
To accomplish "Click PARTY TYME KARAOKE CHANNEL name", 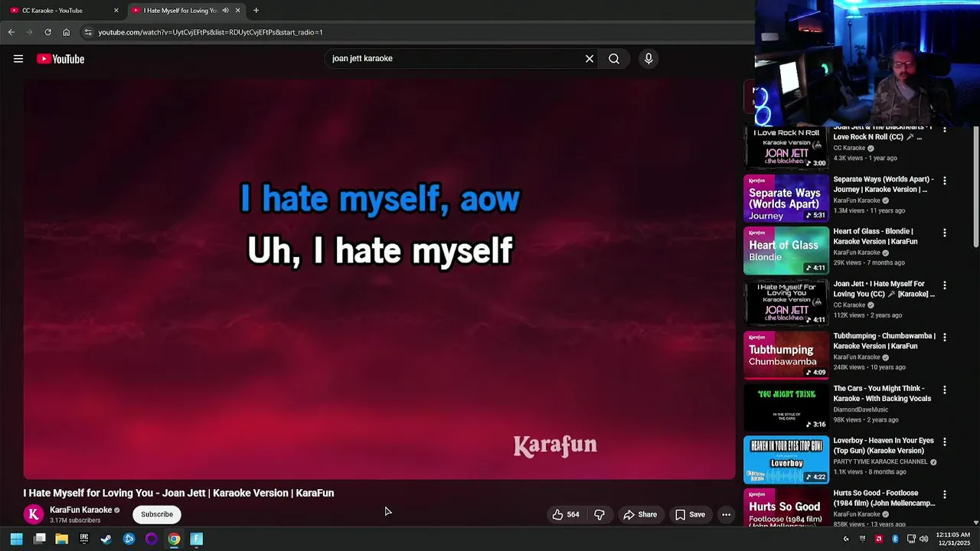I will (x=880, y=461).
